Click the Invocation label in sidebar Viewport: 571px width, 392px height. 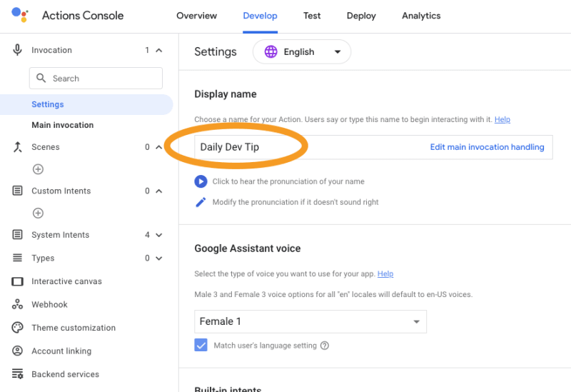51,50
